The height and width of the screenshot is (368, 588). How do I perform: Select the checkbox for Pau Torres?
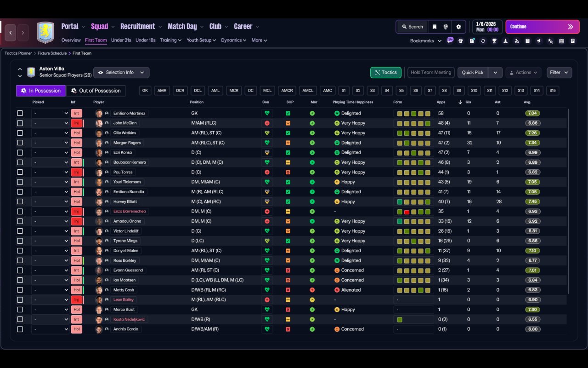[20, 172]
